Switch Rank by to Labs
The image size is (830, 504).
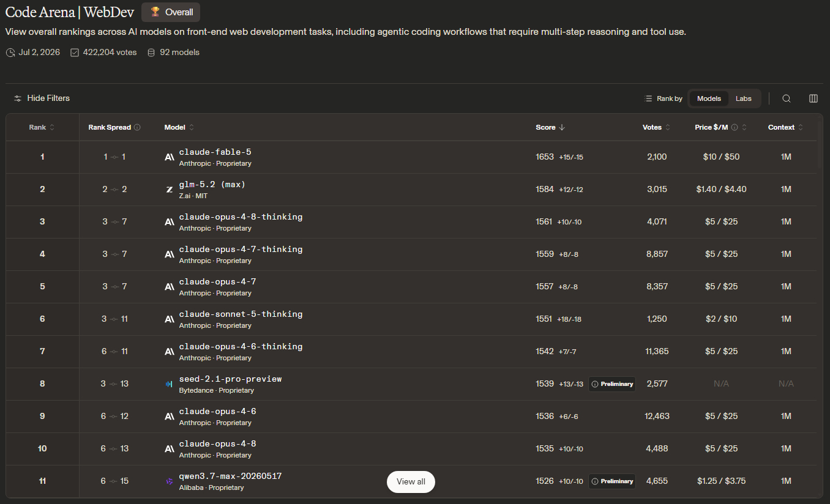pos(744,98)
